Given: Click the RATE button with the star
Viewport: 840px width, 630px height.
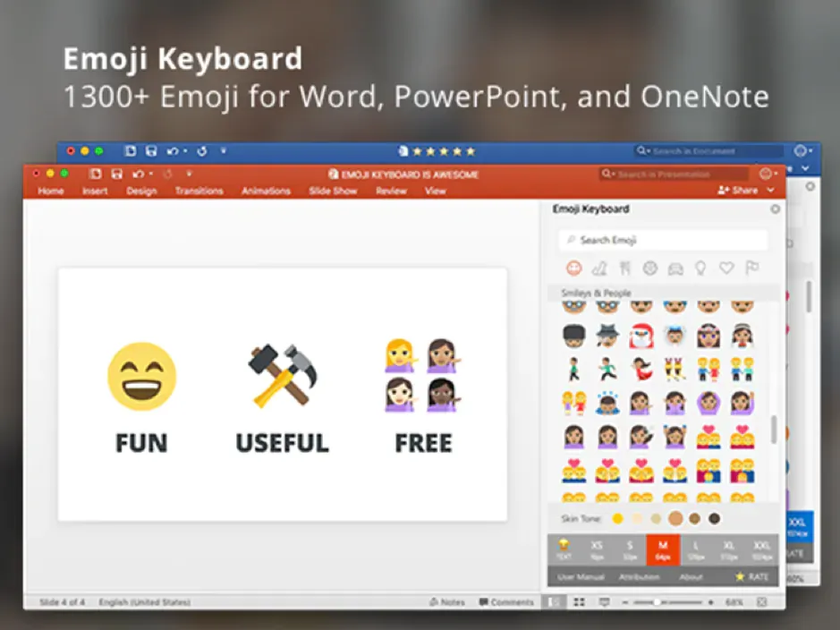Looking at the screenshot, I should 751,577.
